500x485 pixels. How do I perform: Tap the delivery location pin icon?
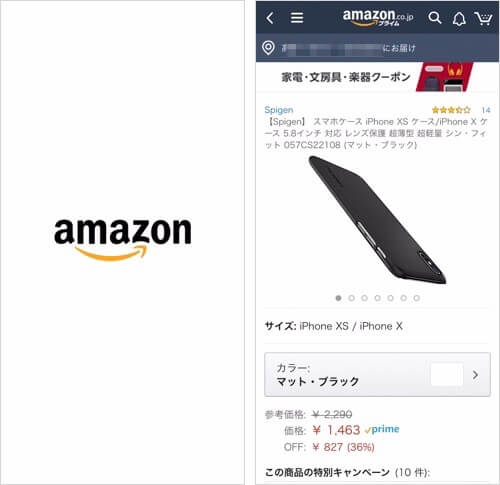click(268, 48)
